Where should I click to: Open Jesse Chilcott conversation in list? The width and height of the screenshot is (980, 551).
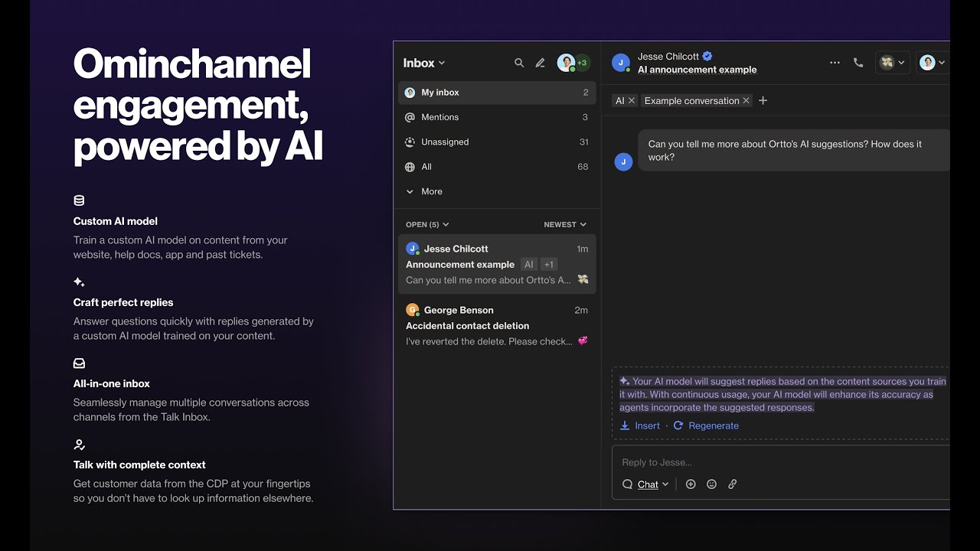click(497, 264)
